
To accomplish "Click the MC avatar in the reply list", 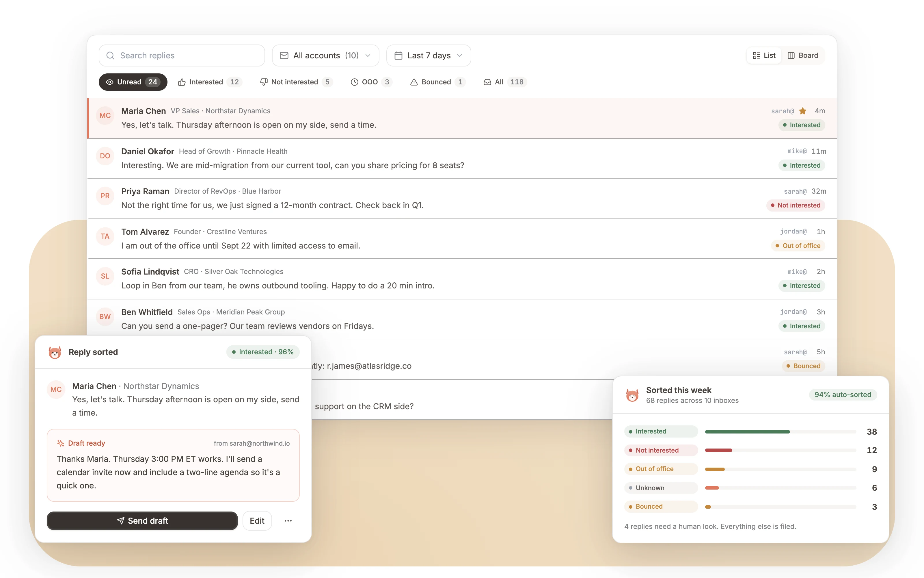I will coord(105,115).
